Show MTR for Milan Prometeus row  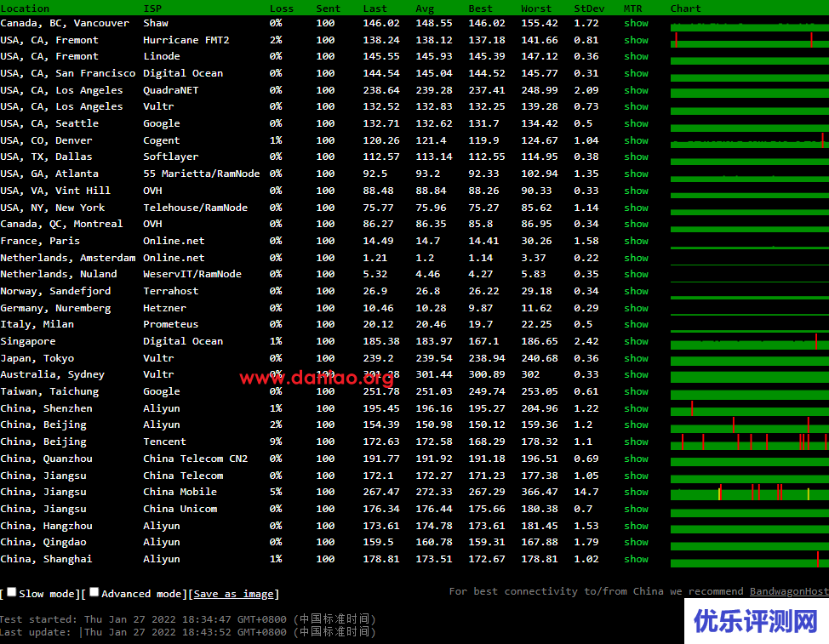pos(636,324)
